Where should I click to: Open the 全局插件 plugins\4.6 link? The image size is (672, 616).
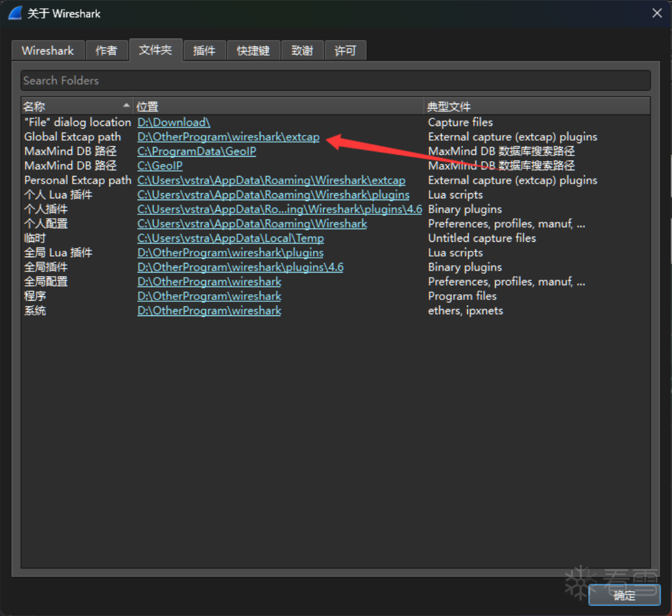point(241,267)
